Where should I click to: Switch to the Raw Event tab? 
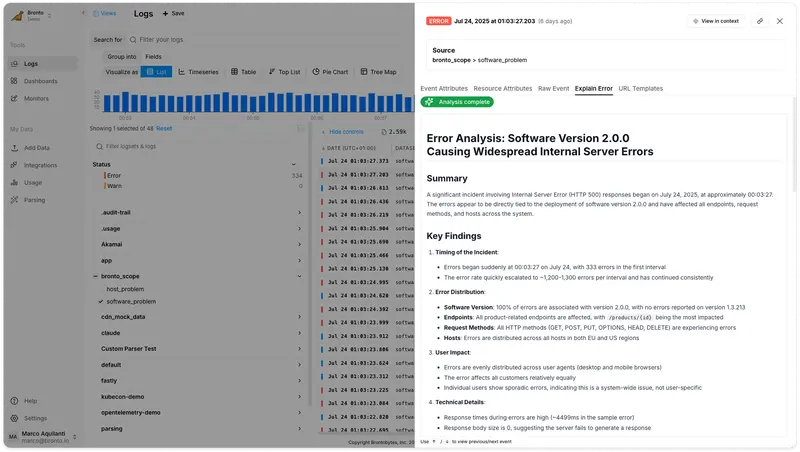coord(553,89)
